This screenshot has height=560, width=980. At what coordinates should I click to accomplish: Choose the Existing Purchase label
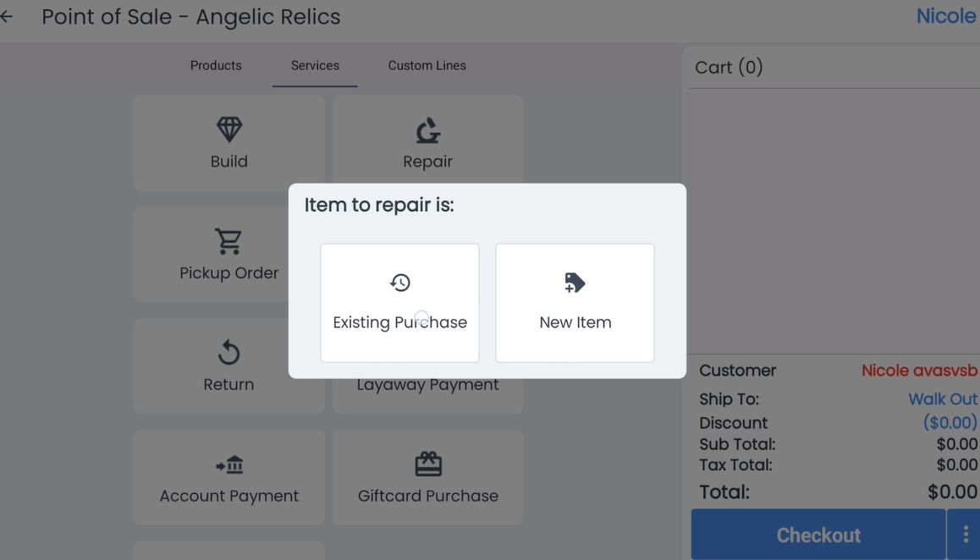click(x=400, y=322)
